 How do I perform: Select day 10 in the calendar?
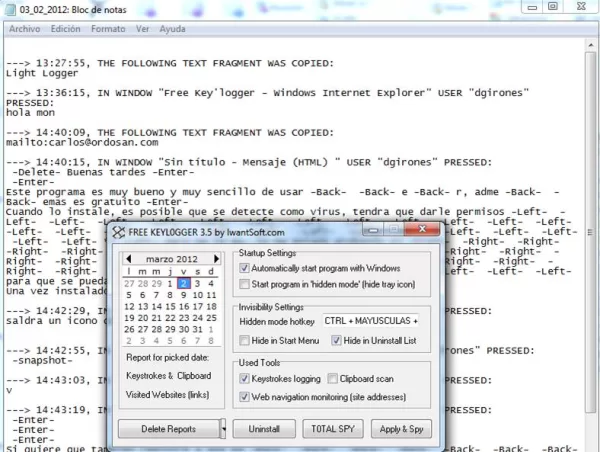[x=197, y=295]
